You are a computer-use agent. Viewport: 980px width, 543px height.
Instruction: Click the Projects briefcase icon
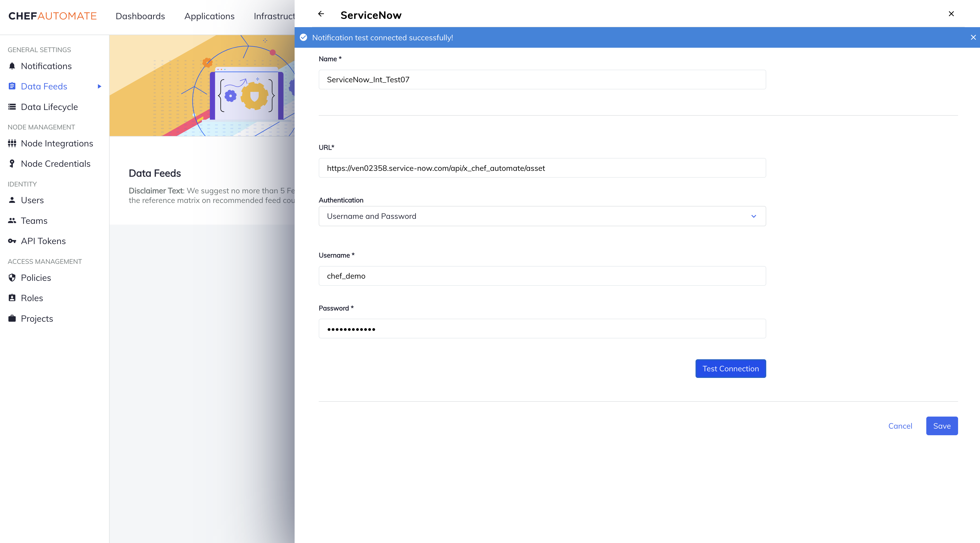coord(12,318)
